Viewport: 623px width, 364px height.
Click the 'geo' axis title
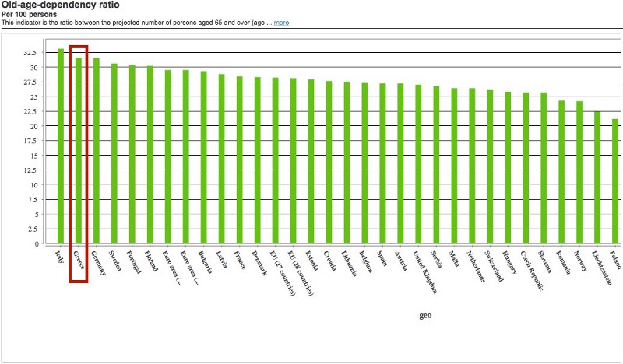(425, 316)
